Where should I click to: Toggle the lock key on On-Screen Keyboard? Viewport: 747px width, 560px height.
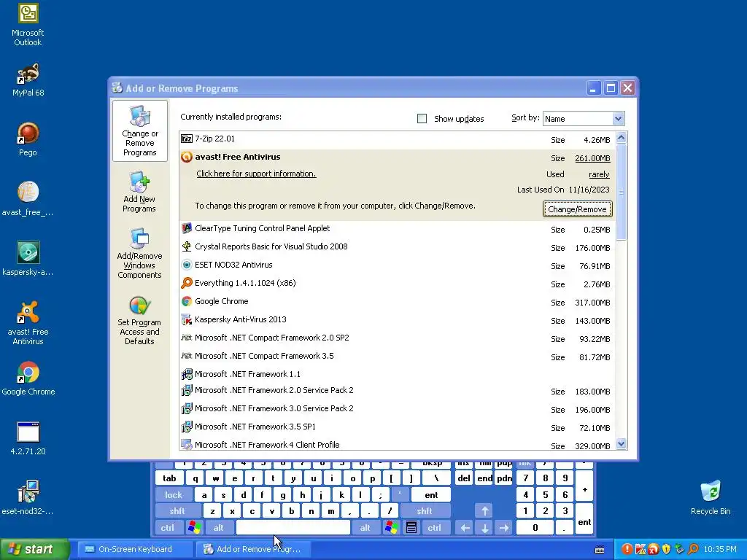[174, 495]
